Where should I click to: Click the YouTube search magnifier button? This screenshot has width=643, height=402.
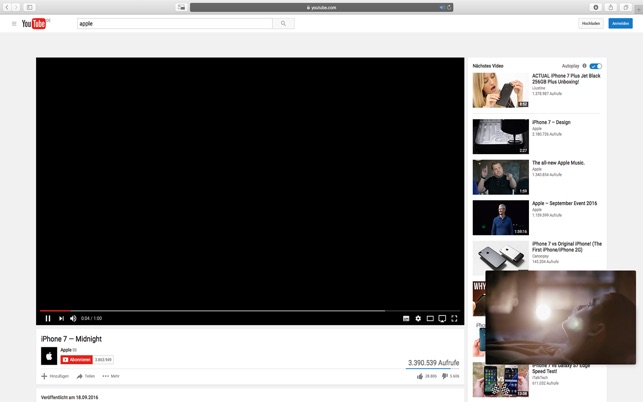[283, 23]
